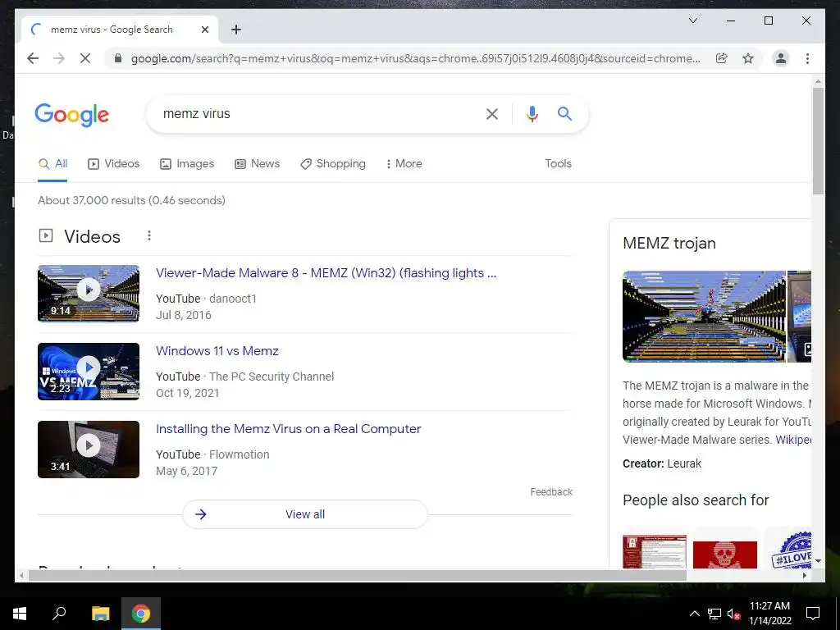Send Feedback on the videos section

click(x=551, y=492)
